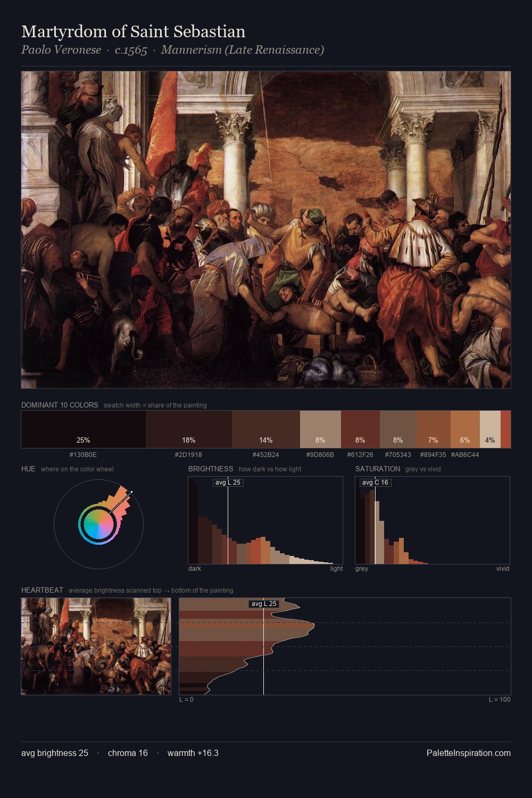Click the 'DOMINANT 10 COLORS' heading
The height and width of the screenshot is (798, 532).
pos(60,405)
